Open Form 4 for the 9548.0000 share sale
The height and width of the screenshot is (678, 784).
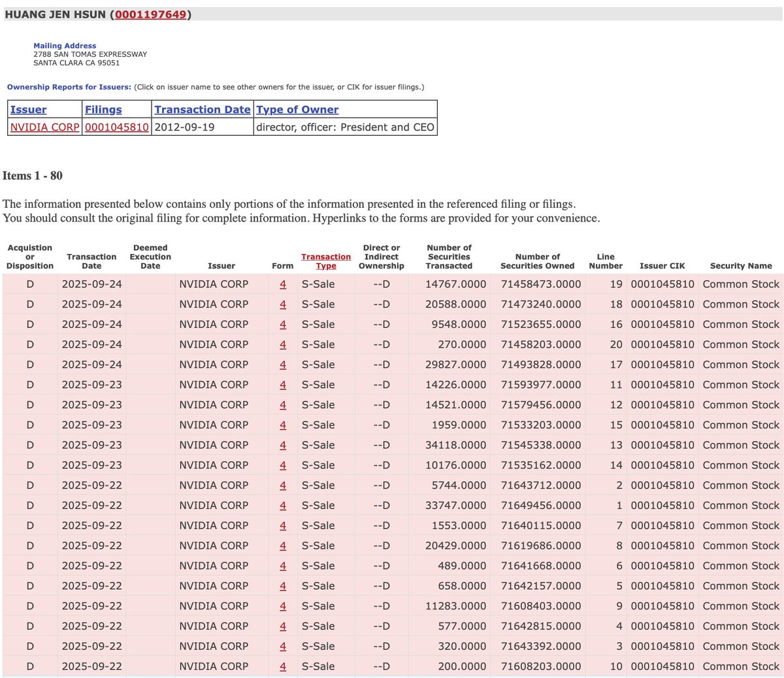(283, 325)
